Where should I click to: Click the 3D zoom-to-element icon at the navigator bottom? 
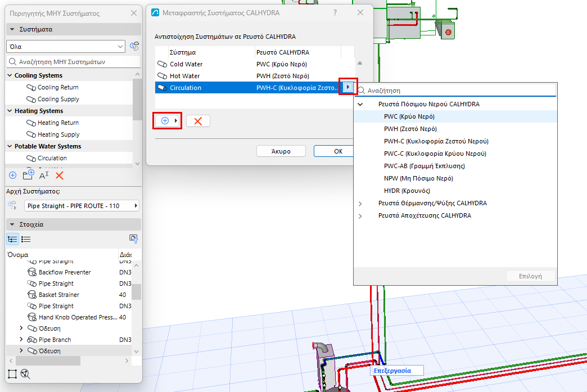[x=25, y=373]
